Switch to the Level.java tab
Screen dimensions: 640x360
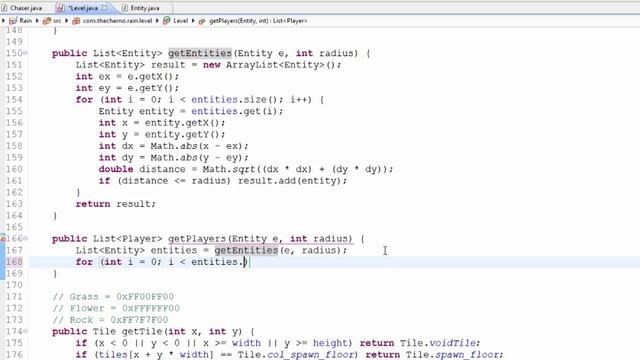pos(83,8)
